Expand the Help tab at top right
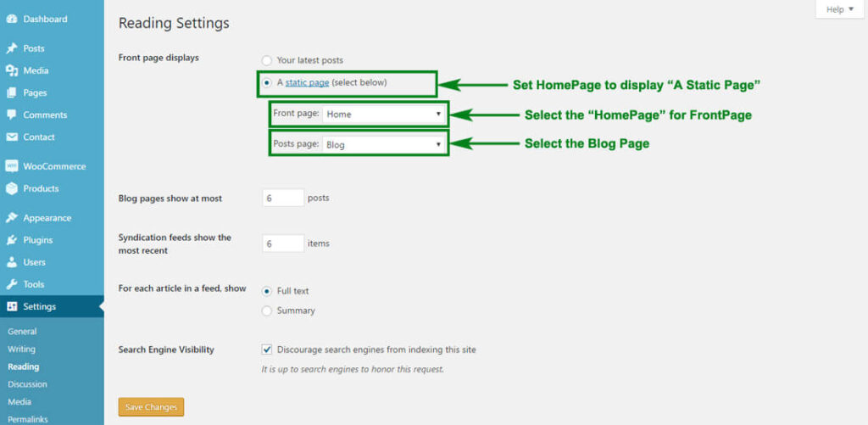The width and height of the screenshot is (868, 425). tap(840, 9)
